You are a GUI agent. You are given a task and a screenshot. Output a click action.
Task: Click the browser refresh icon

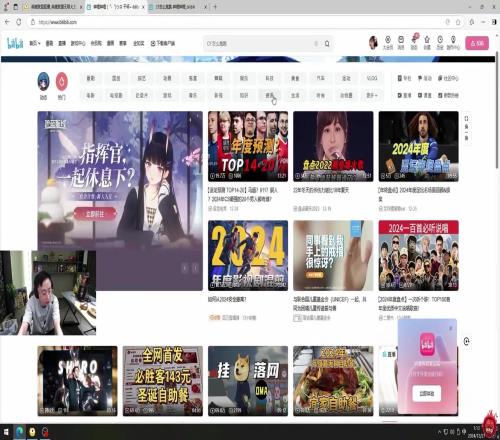point(19,22)
